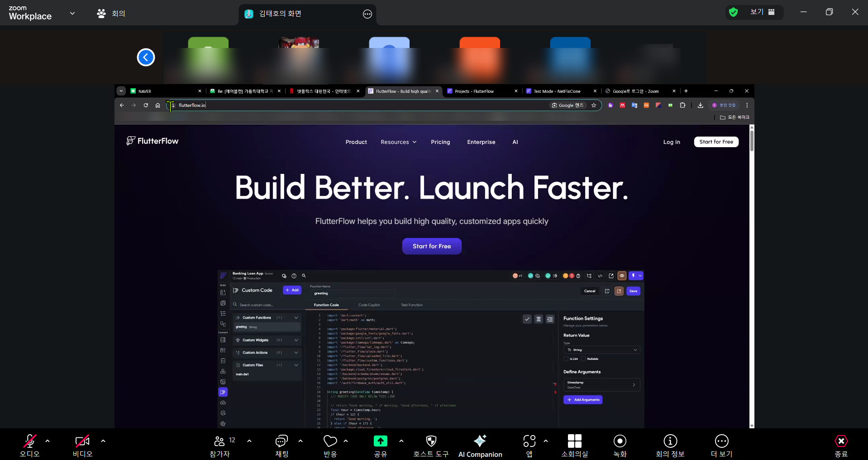Expand the arrow beside 참가자
The image size is (868, 460).
tap(249, 441)
